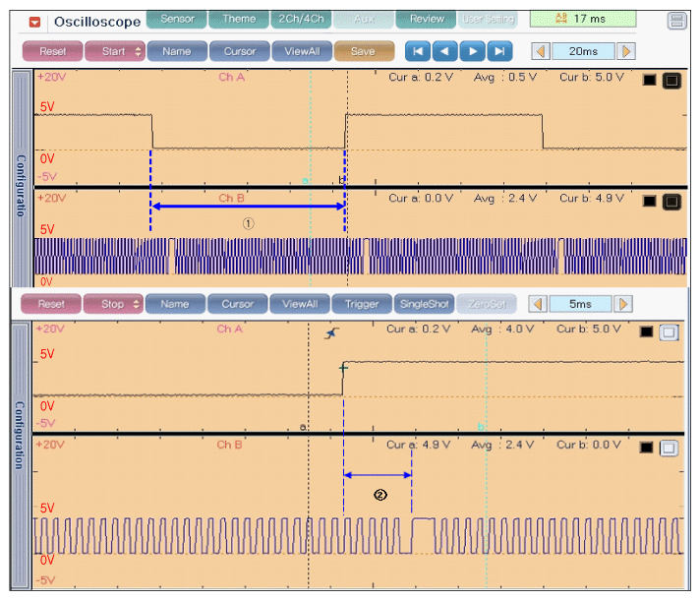Toggle the lower Ch A checkbox
Image resolution: width=700 pixels, height=600 pixels.
(669, 332)
